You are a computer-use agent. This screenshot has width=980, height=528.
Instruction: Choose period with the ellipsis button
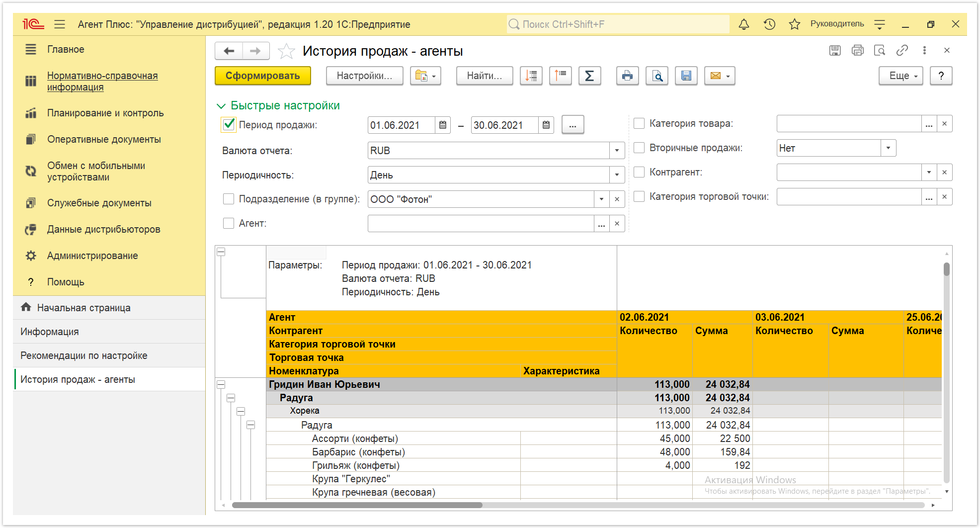[572, 125]
